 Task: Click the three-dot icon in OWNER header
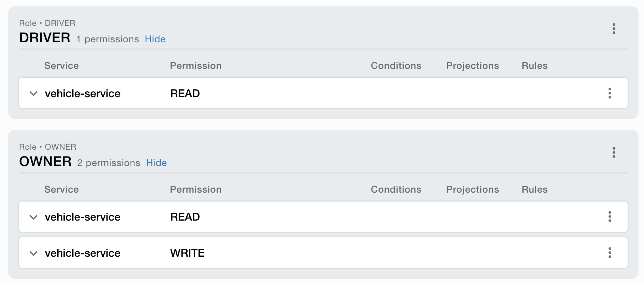coord(614,153)
